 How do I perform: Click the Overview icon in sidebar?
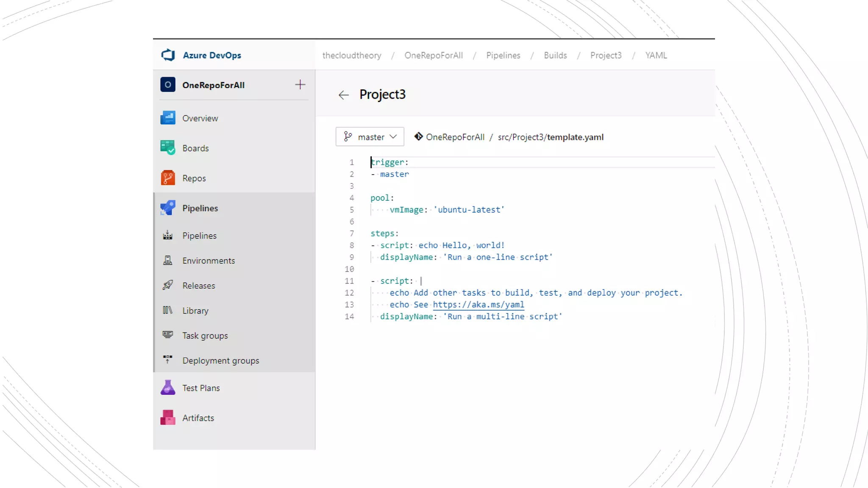[168, 118]
